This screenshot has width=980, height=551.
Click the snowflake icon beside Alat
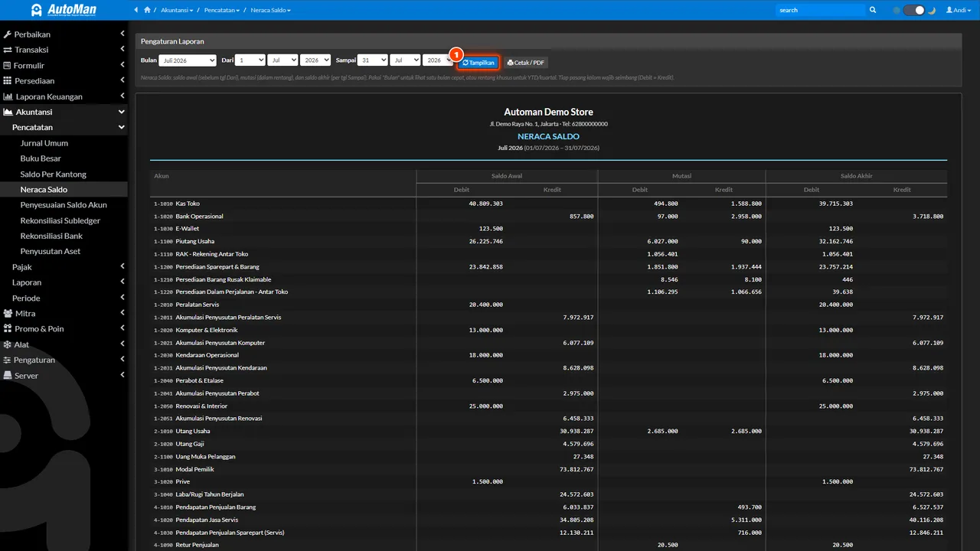coord(8,344)
